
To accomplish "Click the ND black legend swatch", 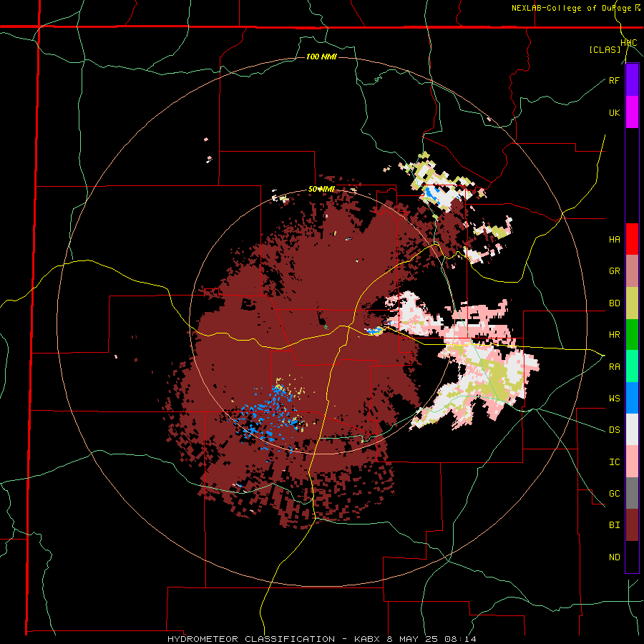I will [x=632, y=557].
